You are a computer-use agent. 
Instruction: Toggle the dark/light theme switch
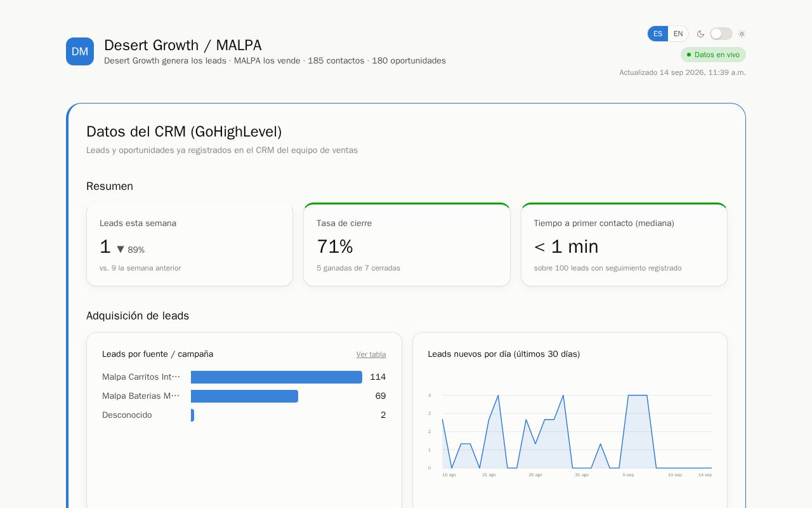tap(721, 34)
